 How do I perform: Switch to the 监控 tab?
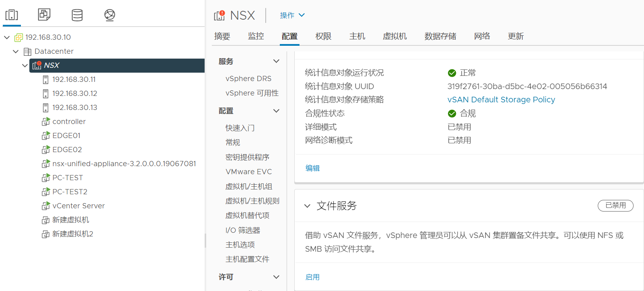tap(256, 36)
